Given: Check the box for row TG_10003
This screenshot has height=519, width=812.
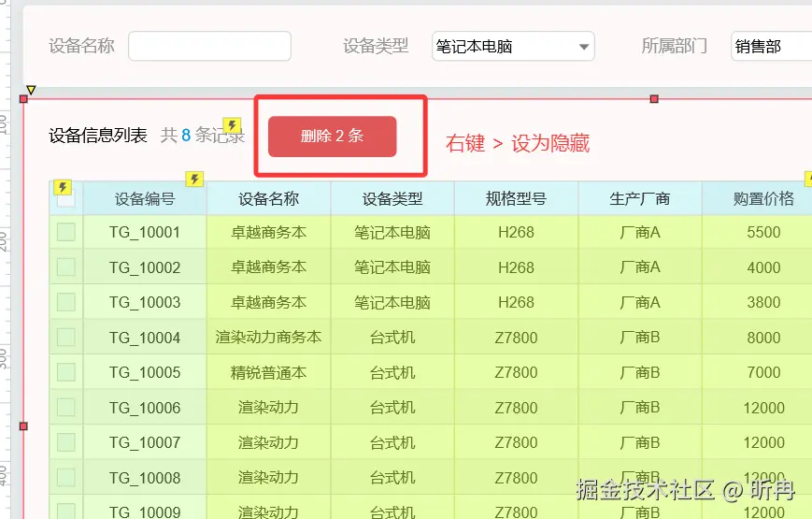Looking at the screenshot, I should [65, 302].
